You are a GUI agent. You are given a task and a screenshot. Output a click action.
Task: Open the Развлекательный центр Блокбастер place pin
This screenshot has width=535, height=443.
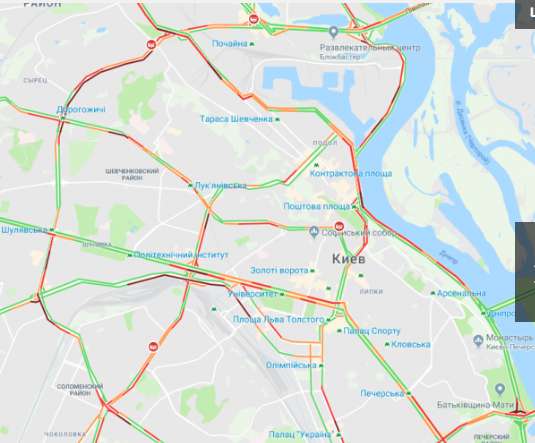point(334,32)
